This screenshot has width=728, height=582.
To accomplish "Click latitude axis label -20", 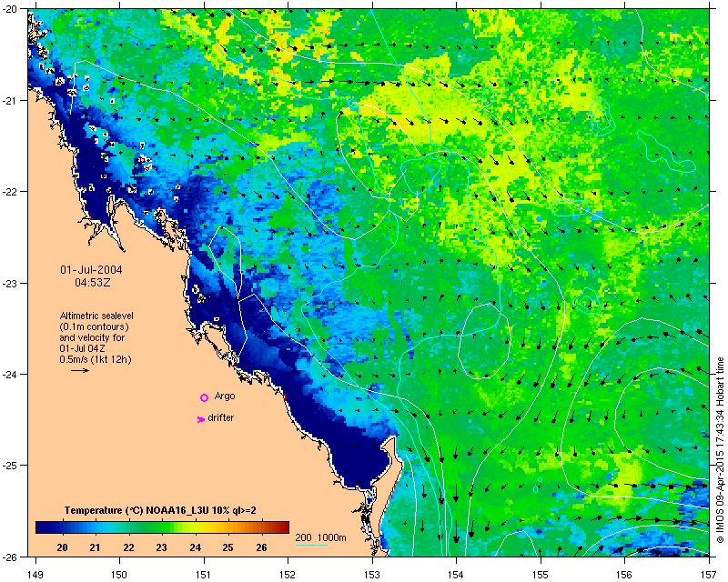I will click(12, 10).
